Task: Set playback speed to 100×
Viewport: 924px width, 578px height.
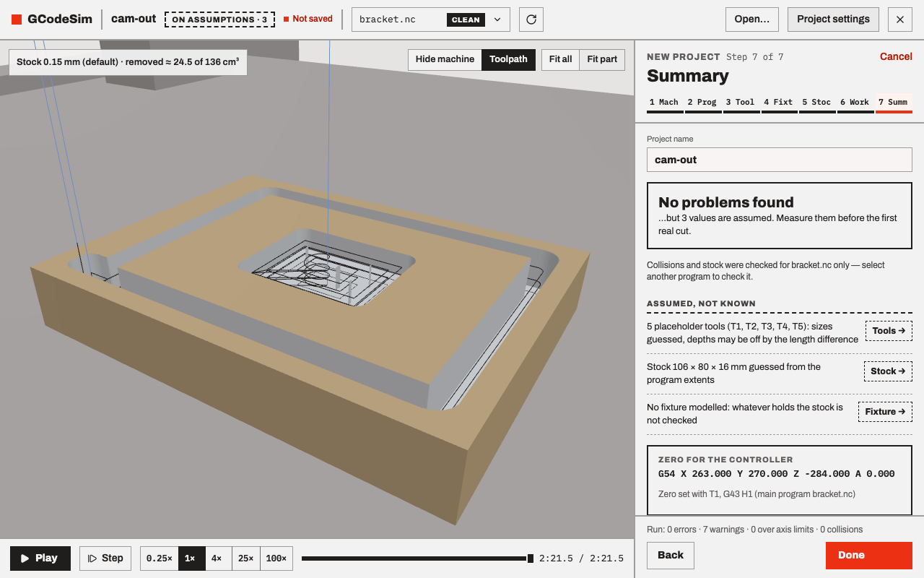Action: 276,558
